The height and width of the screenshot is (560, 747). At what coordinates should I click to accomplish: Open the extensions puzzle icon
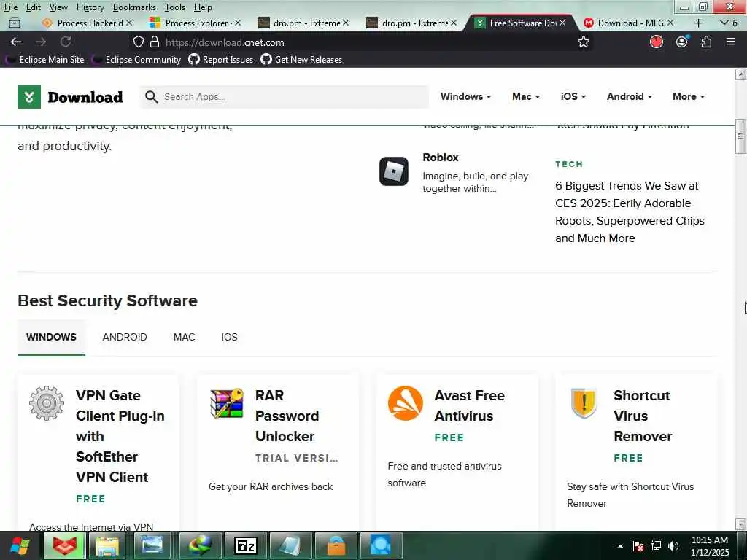pos(706,42)
